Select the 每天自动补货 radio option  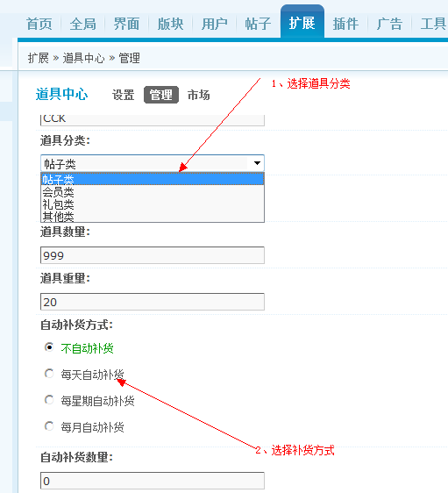tap(49, 374)
